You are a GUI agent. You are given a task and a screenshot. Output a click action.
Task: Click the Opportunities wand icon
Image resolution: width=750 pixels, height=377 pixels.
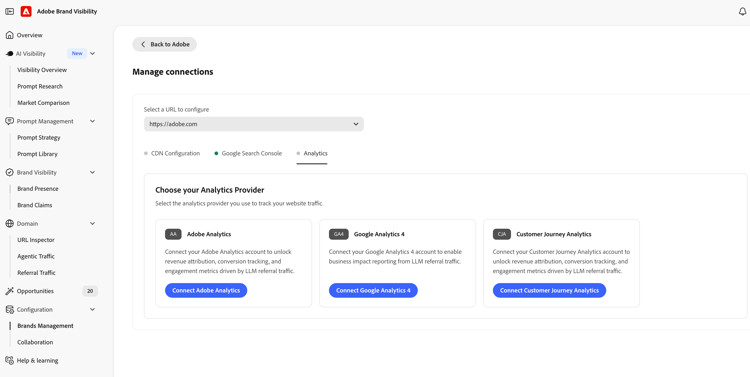point(10,291)
